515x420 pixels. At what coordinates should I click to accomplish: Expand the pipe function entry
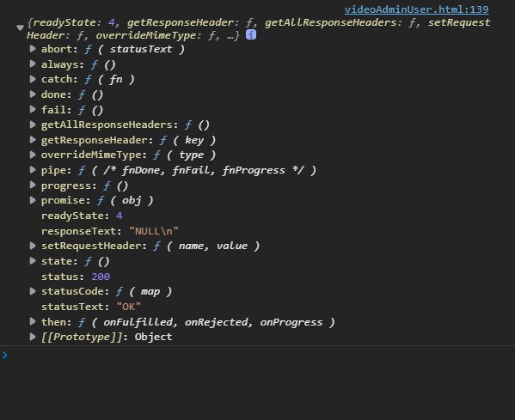(x=33, y=170)
